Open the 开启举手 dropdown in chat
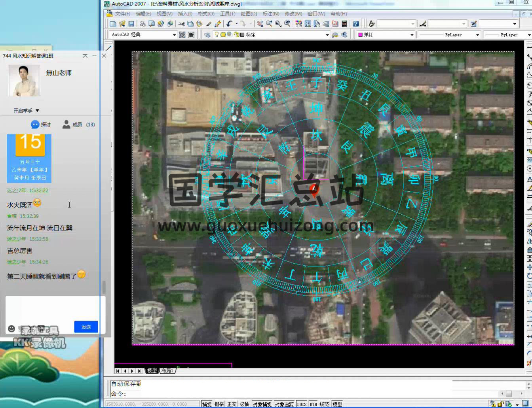The height and width of the screenshot is (408, 532). tap(27, 111)
